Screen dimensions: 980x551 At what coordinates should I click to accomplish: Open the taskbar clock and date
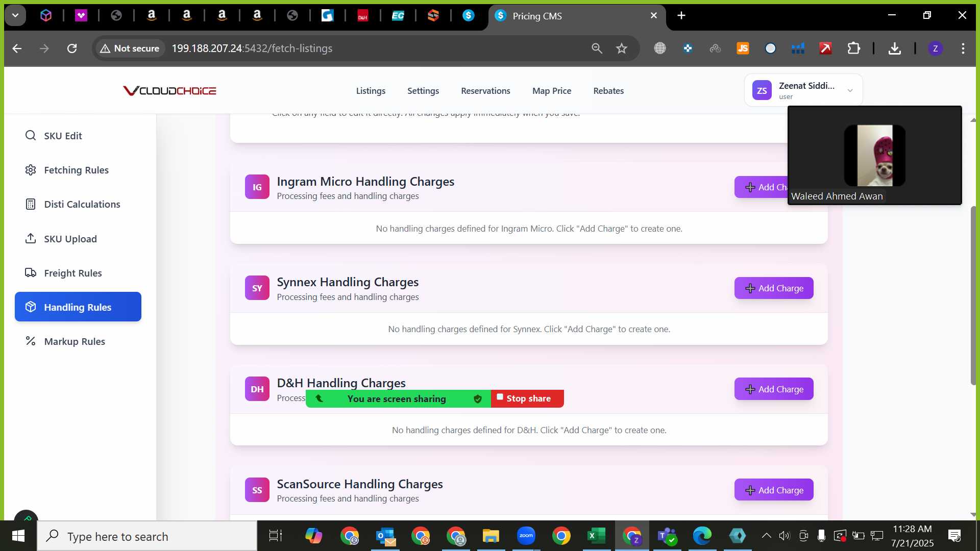point(912,536)
